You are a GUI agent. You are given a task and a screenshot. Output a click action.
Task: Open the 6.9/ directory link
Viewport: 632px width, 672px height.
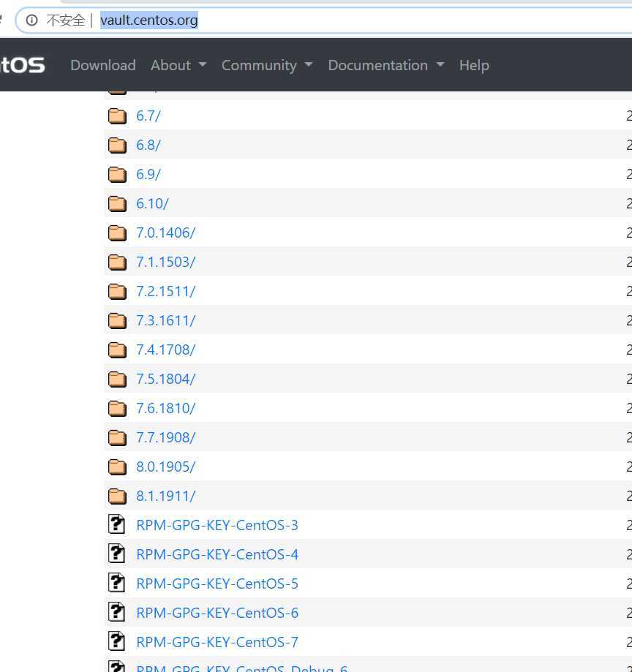tap(148, 175)
